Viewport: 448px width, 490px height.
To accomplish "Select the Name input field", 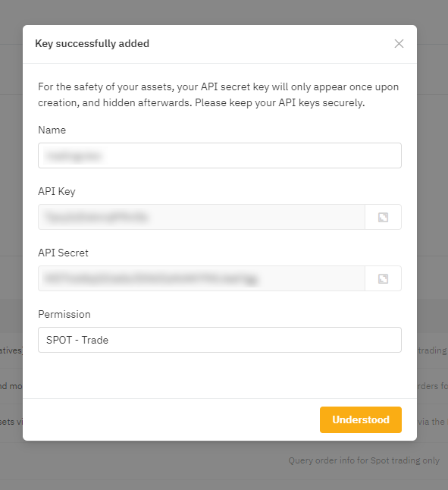I will (x=220, y=155).
